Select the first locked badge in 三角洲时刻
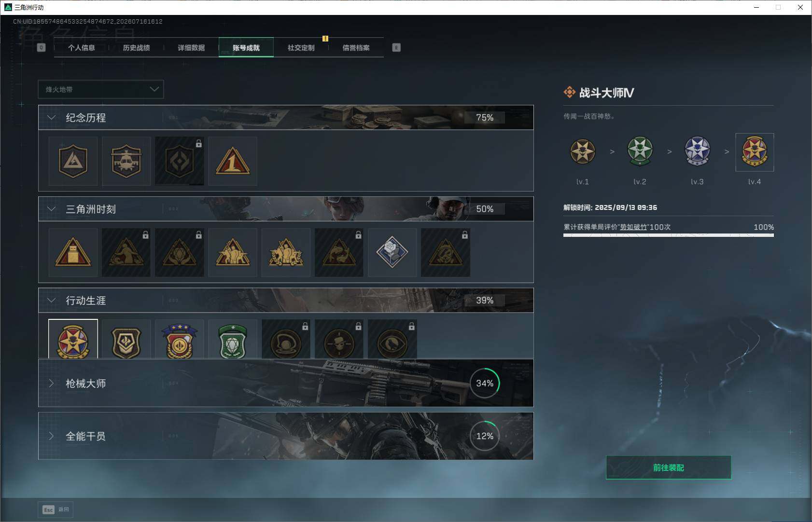This screenshot has width=812, height=522. point(126,252)
